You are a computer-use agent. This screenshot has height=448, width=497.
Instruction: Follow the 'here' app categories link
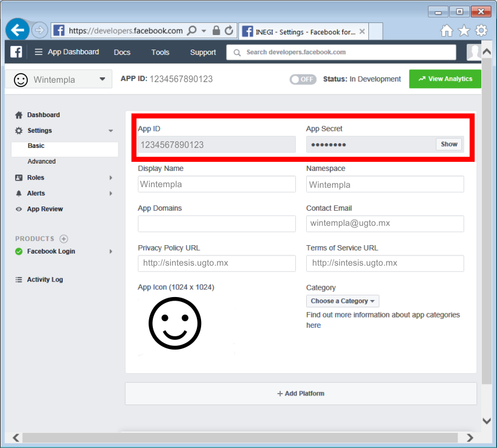pos(313,325)
